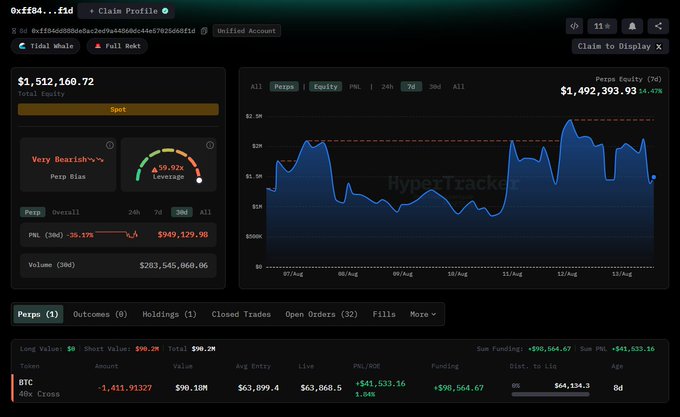Expand the More dropdown
The image size is (680, 417).
(x=423, y=314)
